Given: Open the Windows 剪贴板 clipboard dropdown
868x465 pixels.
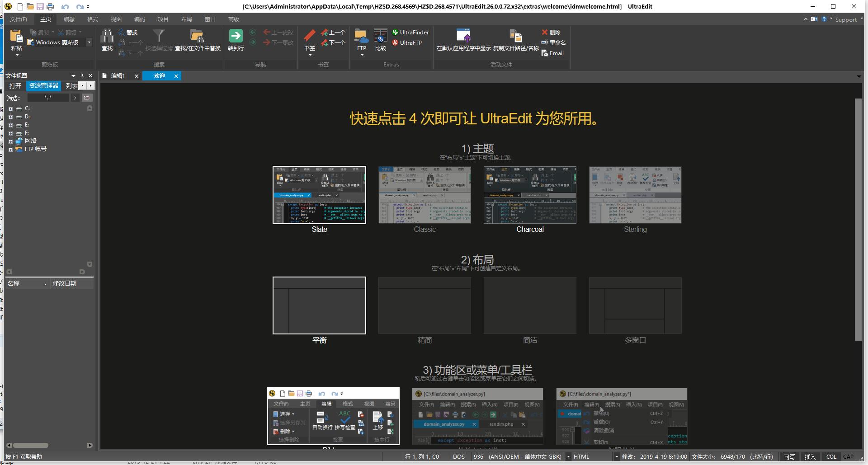Looking at the screenshot, I should (x=89, y=42).
